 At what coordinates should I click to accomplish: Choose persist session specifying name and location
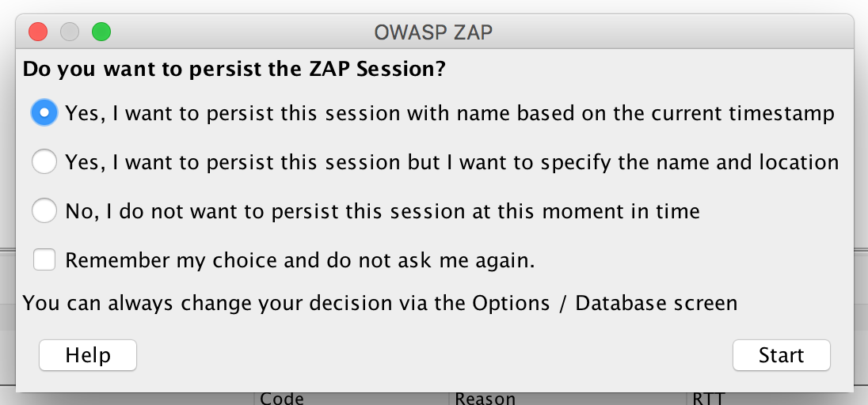(x=44, y=161)
